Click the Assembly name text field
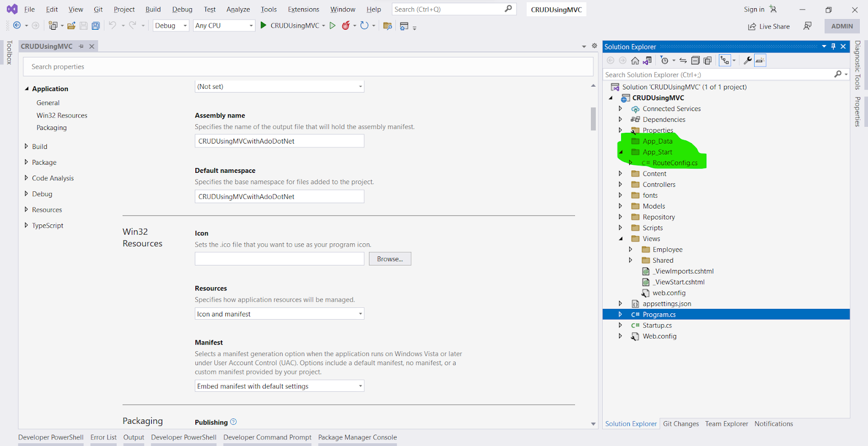The image size is (868, 446). pos(279,141)
